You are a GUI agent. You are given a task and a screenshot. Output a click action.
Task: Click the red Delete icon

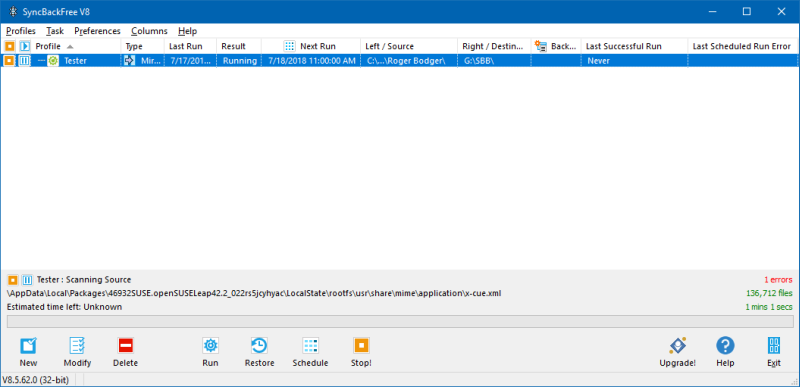(126, 346)
